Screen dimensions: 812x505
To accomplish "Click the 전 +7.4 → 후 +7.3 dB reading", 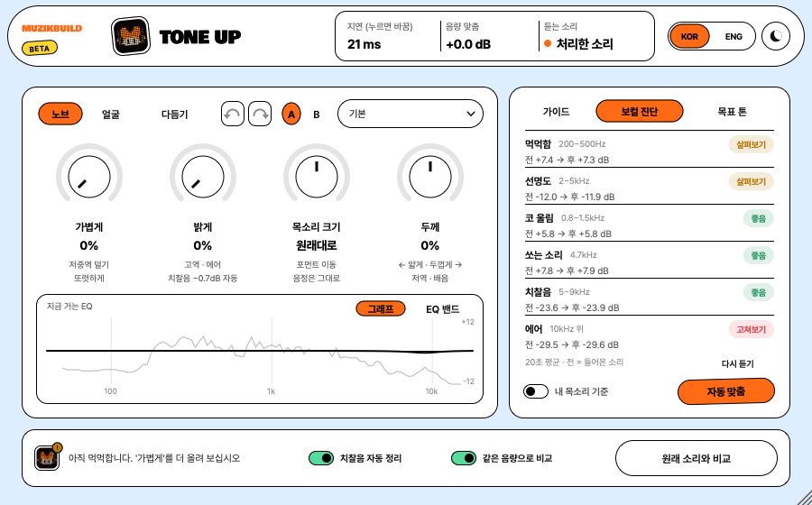I will pos(567,160).
